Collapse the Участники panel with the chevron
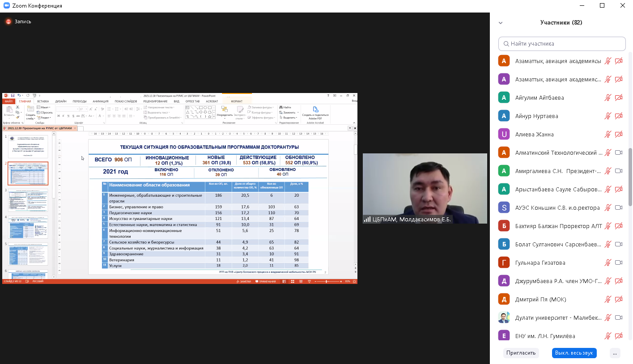The height and width of the screenshot is (364, 633). (501, 23)
